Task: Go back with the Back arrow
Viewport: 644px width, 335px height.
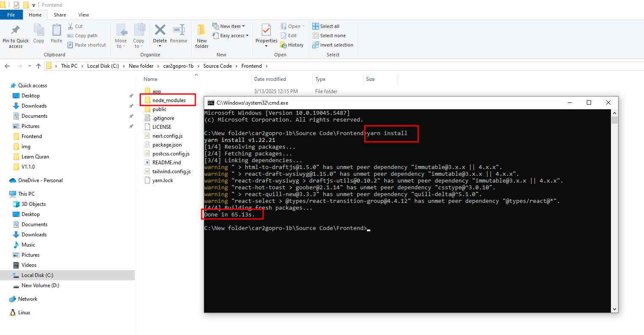Action: pos(7,66)
